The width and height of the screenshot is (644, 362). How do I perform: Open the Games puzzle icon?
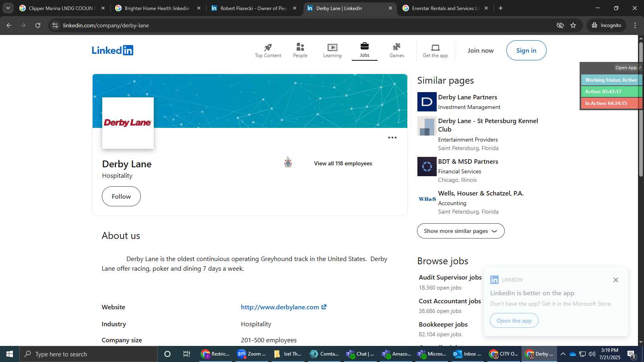396,47
